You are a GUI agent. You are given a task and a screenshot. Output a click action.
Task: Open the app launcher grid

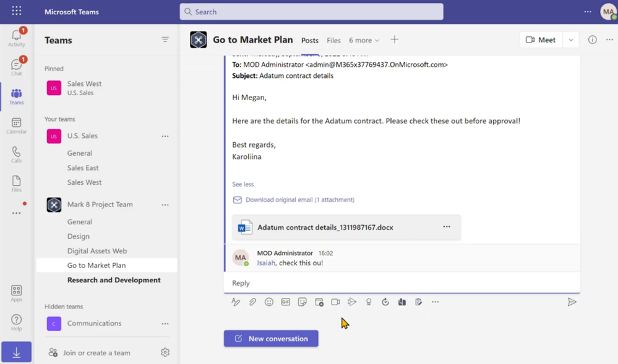point(17,11)
